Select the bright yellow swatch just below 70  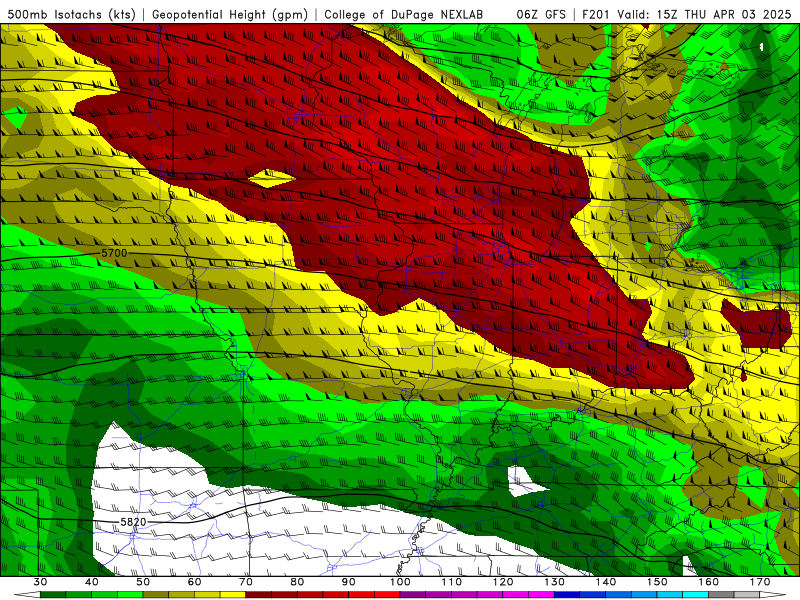(x=233, y=595)
